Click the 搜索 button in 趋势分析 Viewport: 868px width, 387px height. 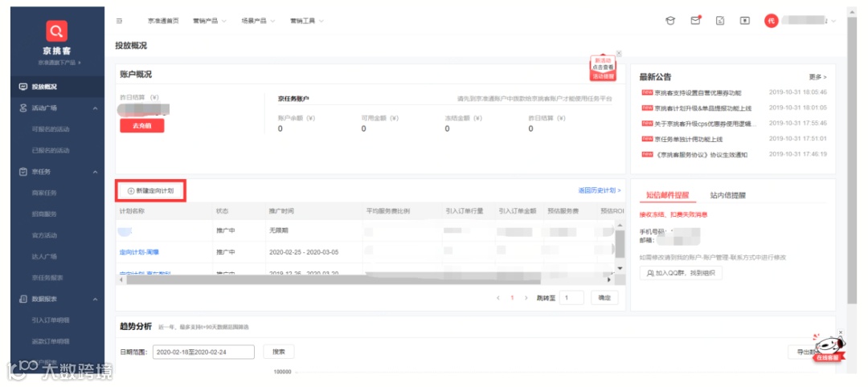pyautogui.click(x=278, y=352)
